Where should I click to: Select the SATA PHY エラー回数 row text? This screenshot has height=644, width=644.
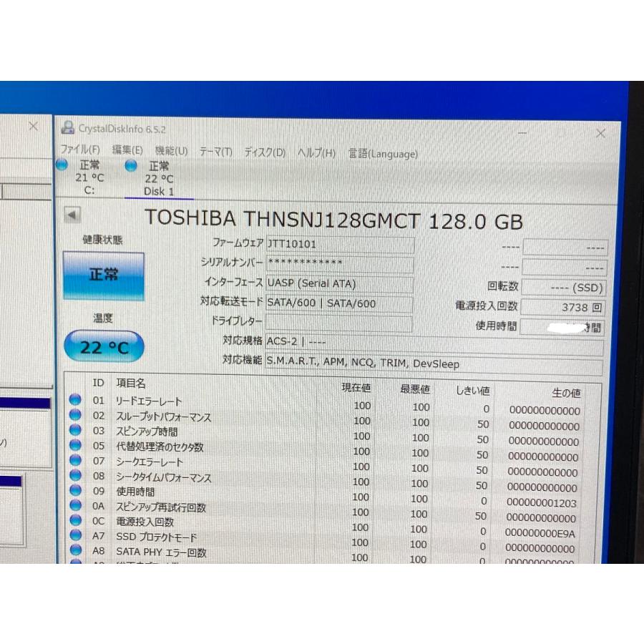(161, 552)
